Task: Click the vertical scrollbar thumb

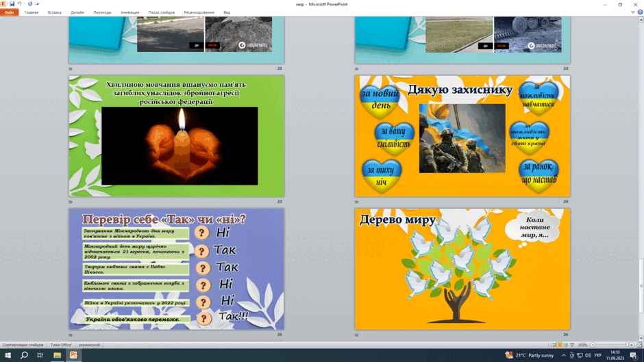Action: coord(641,285)
